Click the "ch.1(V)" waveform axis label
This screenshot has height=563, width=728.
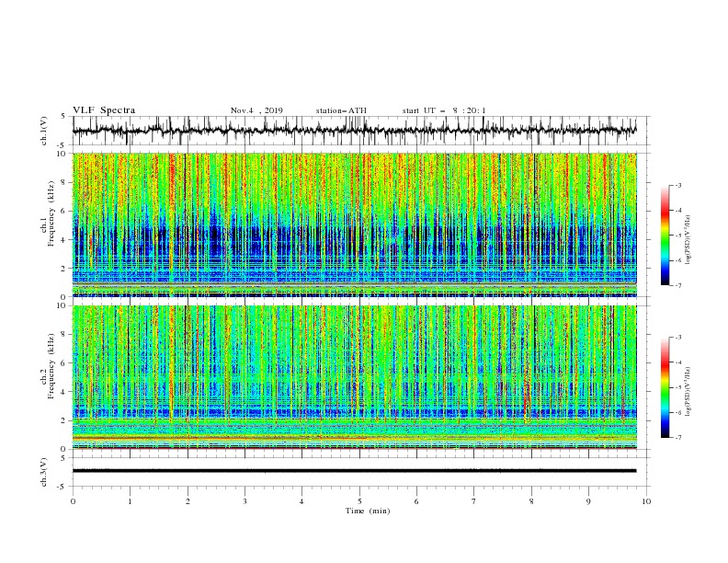[x=44, y=131]
